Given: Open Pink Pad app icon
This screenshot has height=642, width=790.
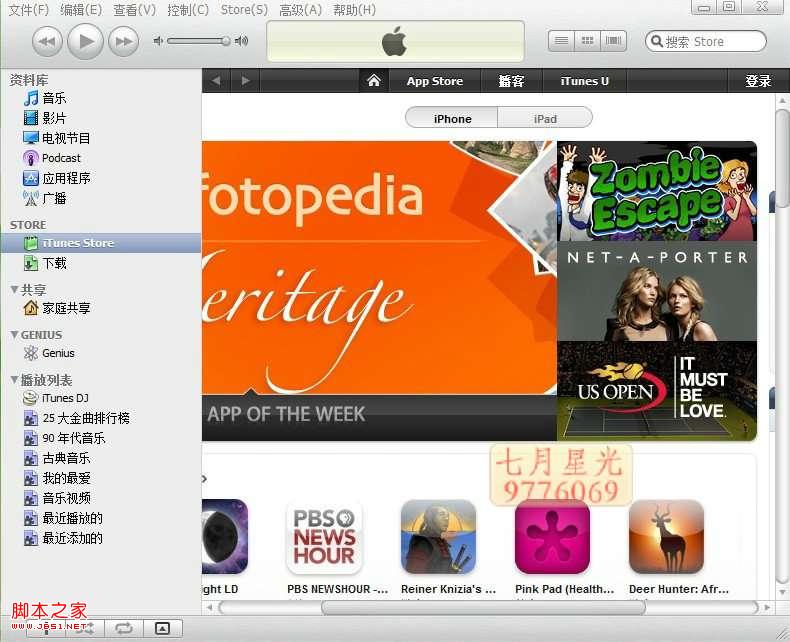Looking at the screenshot, I should click(552, 537).
